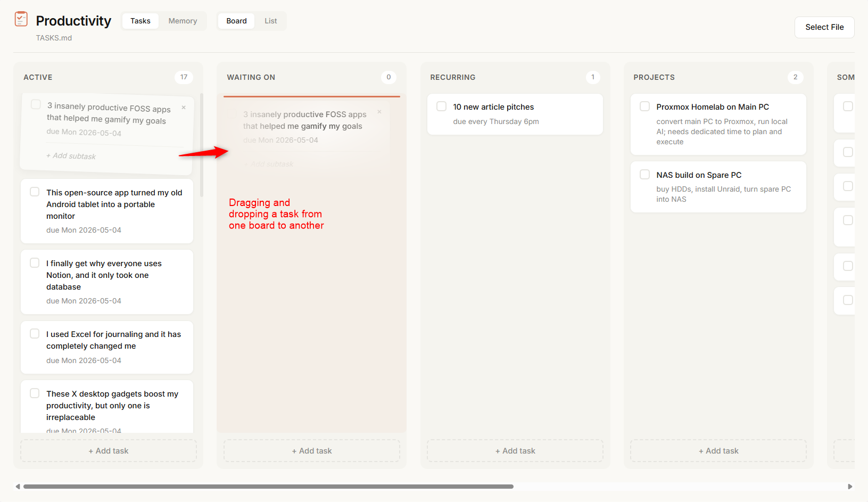Click the WAITING ON column header
868x502 pixels.
pyautogui.click(x=251, y=77)
